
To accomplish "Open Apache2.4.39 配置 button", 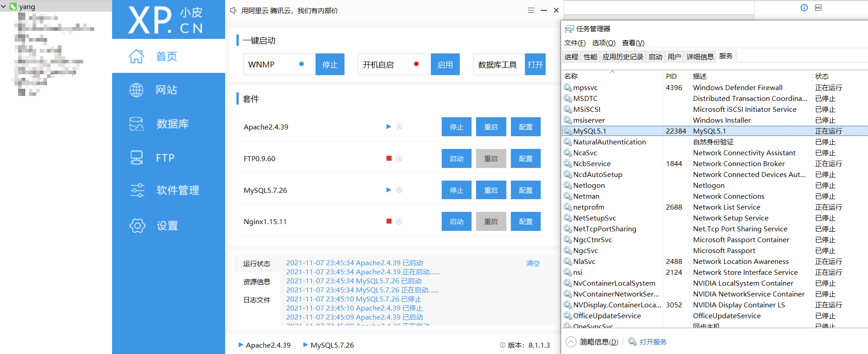I will click(526, 127).
